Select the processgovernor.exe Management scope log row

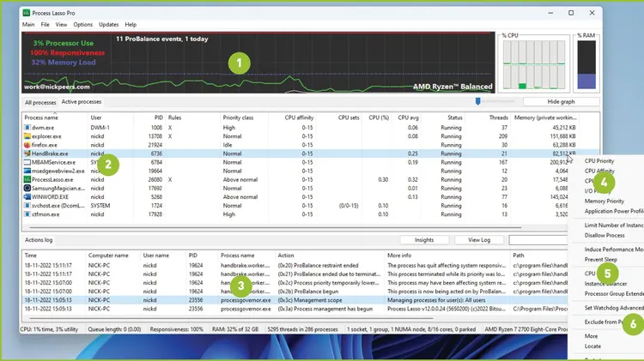295,300
